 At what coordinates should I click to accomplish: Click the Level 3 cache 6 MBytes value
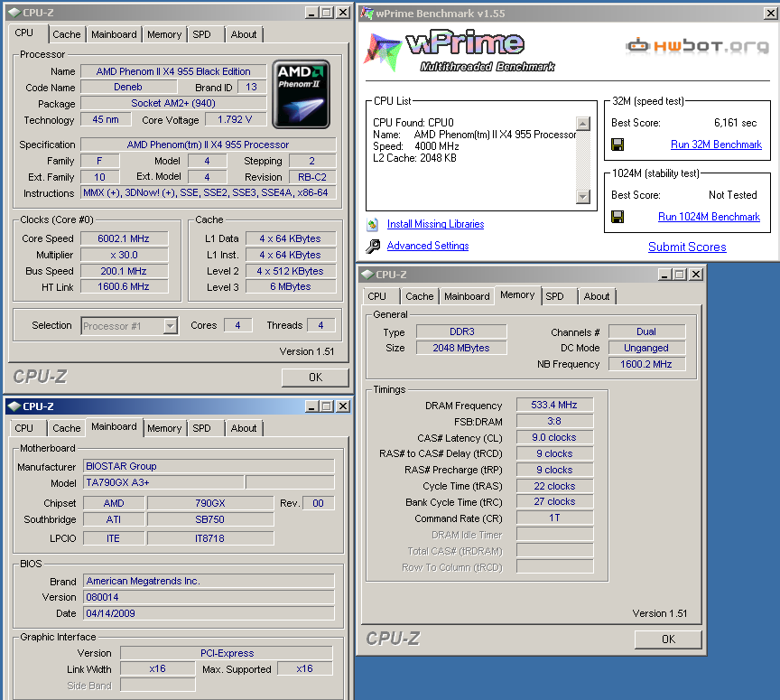pos(291,286)
